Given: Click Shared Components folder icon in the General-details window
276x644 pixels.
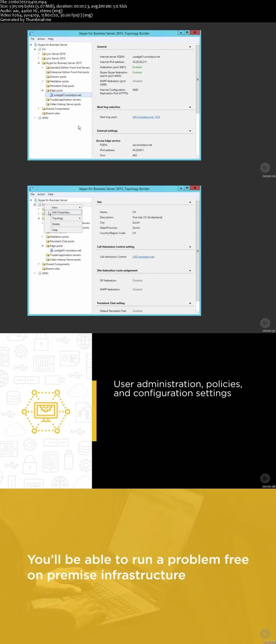Looking at the screenshot, I should 44,109.
